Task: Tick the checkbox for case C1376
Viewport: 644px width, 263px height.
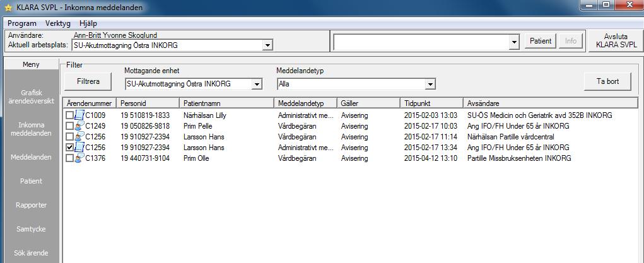Action: tap(70, 158)
